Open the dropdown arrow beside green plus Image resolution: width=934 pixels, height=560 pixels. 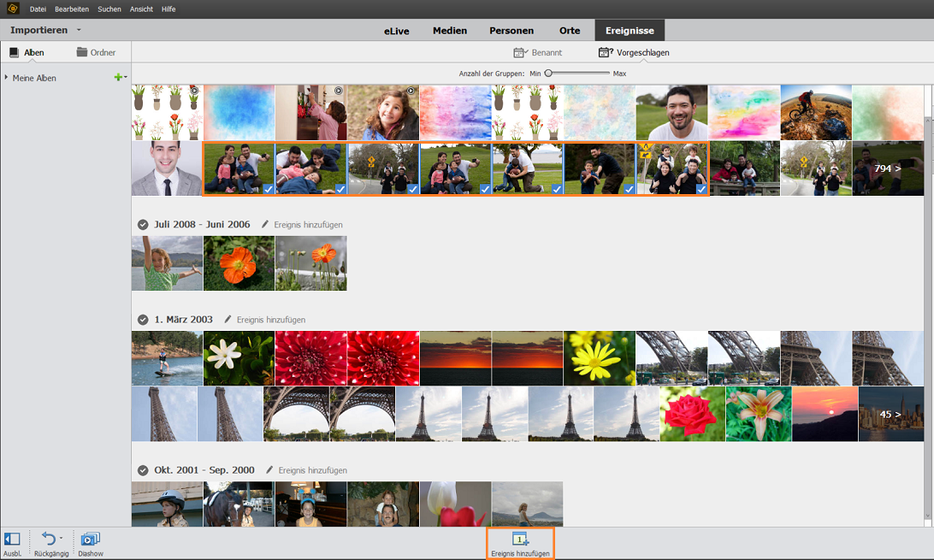[x=126, y=77]
